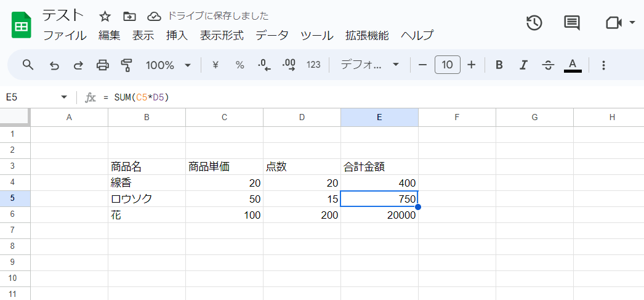
Task: Click the move to folder icon
Action: coord(129,16)
